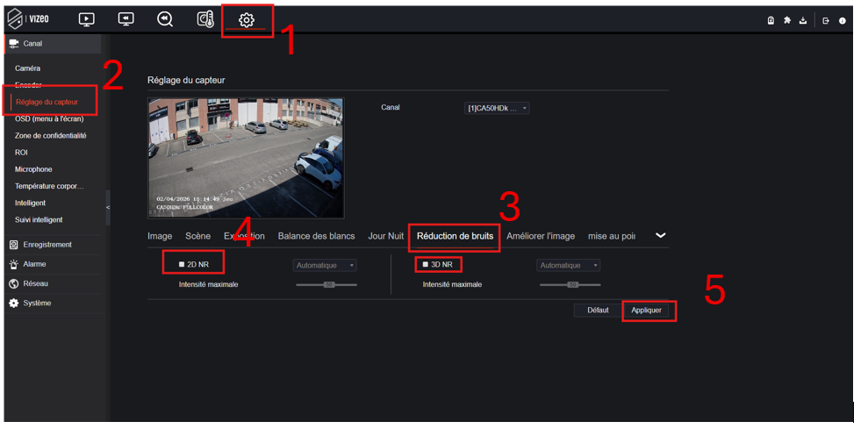
Task: Click the download tray icon
Action: pos(803,21)
